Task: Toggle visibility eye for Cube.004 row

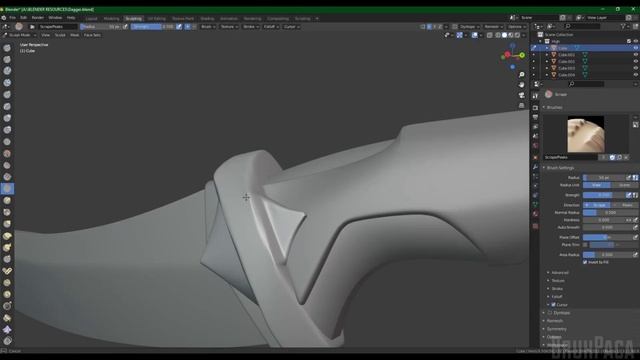Action: (636, 75)
